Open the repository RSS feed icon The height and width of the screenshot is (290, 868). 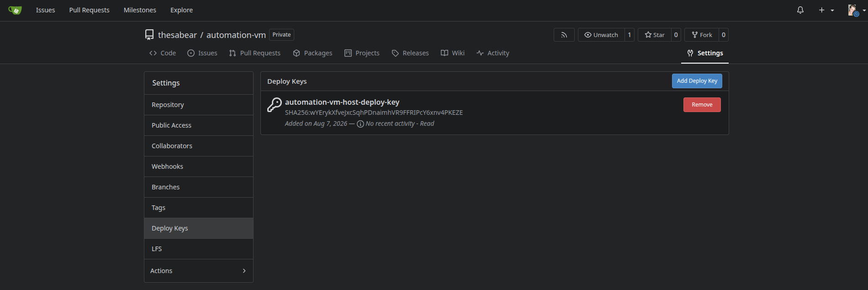click(564, 35)
